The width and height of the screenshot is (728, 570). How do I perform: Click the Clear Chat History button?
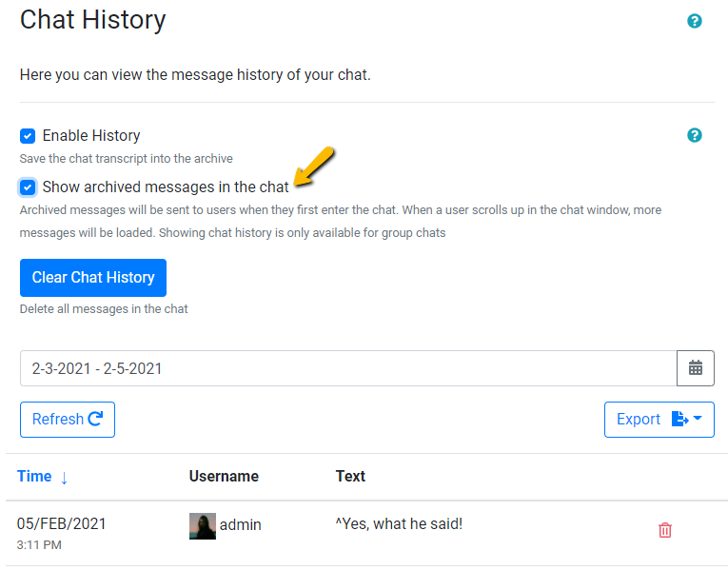pos(93,278)
